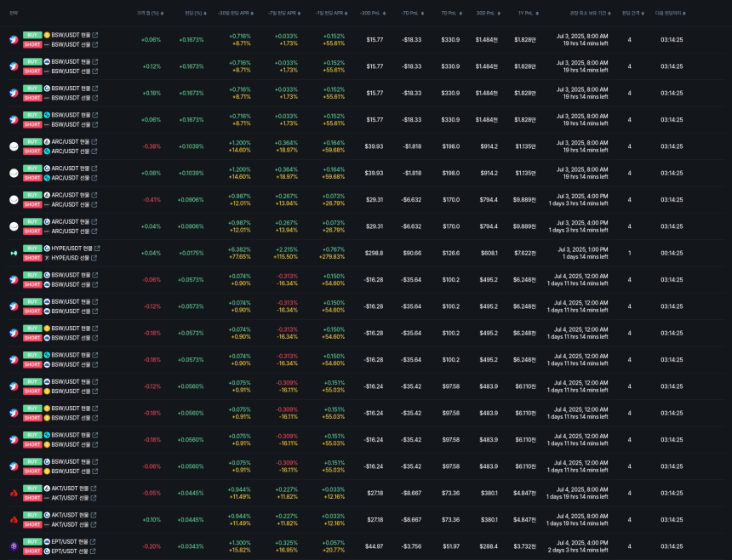Open AKT/USDT 현물 link icon in -0.05% row
The width and height of the screenshot is (732, 560).
pyautogui.click(x=95, y=488)
